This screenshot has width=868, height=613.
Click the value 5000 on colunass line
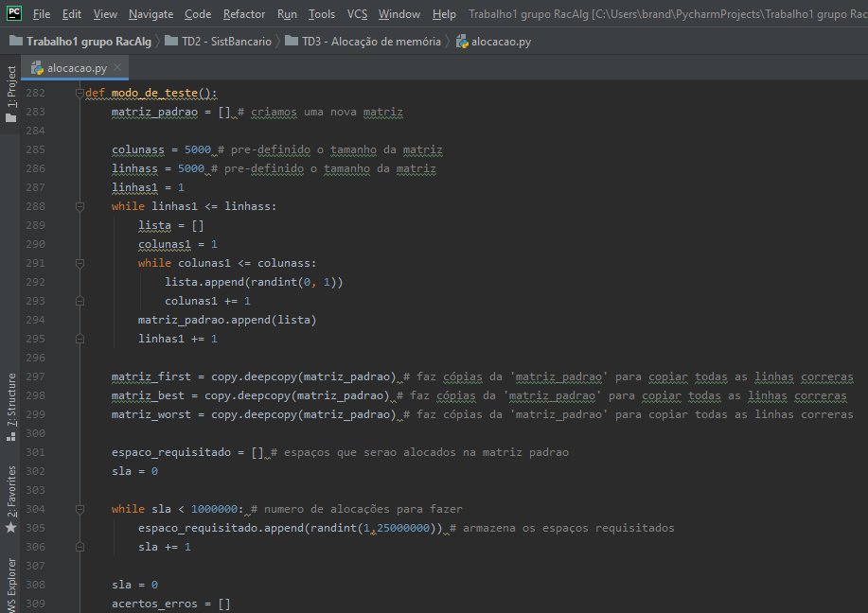point(198,149)
